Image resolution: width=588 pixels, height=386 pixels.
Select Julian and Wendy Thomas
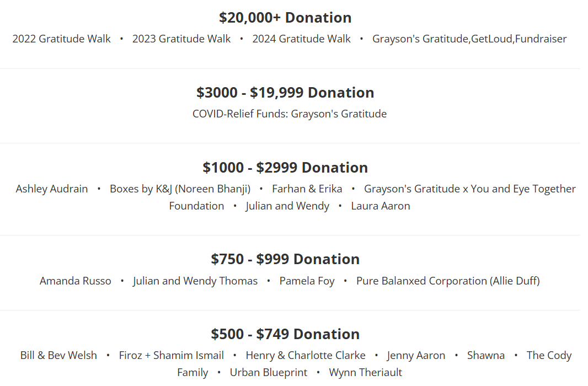(195, 281)
